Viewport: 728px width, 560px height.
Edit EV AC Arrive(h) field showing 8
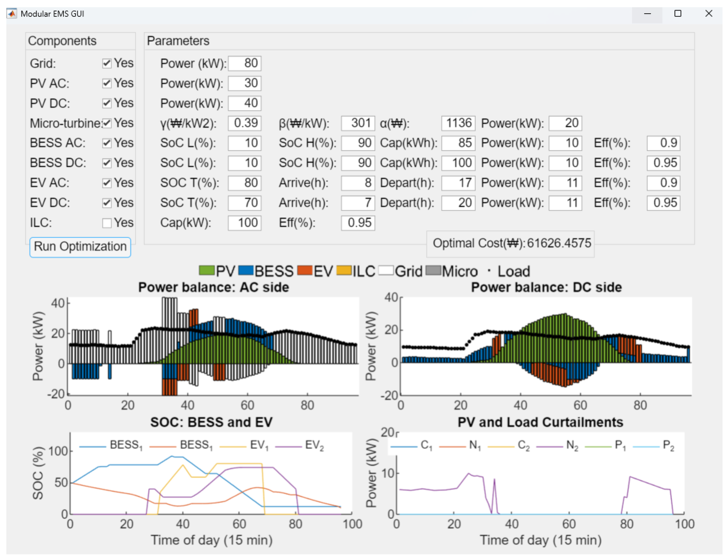(358, 183)
